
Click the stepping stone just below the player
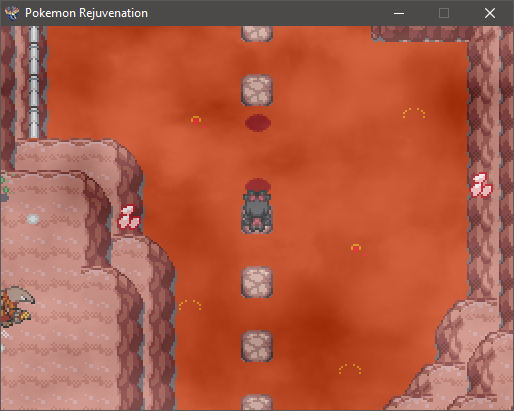(x=257, y=282)
